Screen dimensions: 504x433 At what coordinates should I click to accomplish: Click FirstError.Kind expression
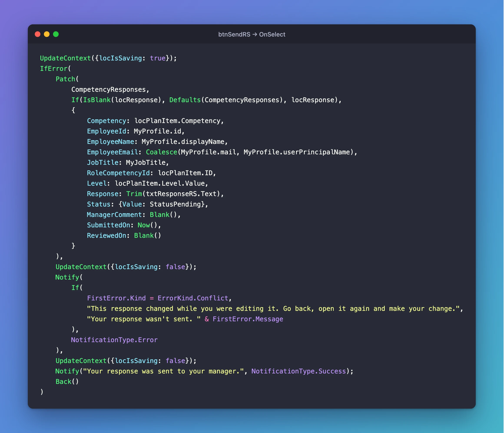click(x=116, y=298)
